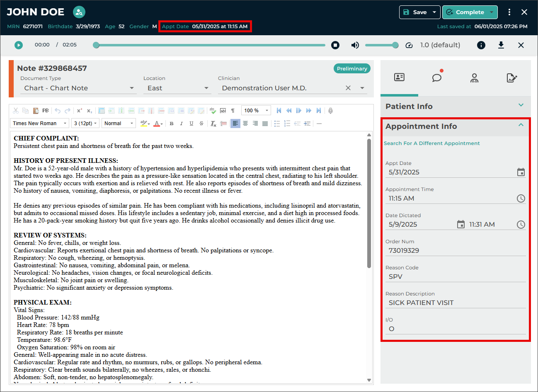Download the dictation audio file
538x392 pixels.
(501, 45)
